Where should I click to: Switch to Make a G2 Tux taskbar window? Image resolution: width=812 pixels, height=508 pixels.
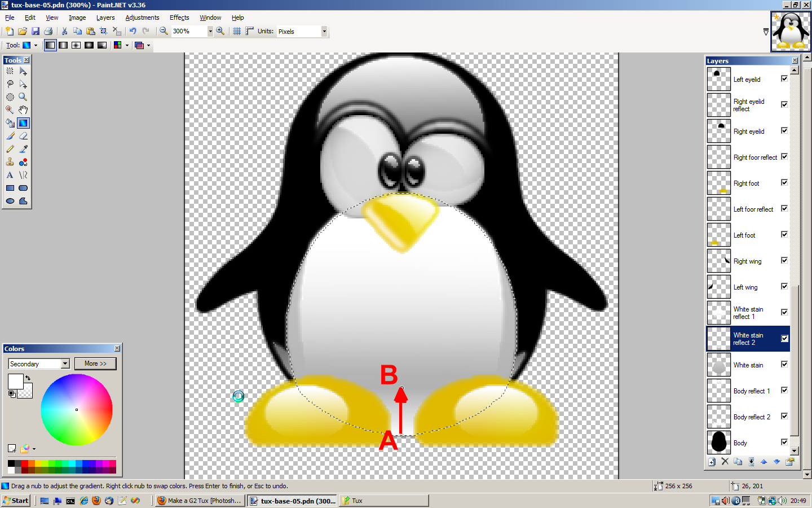(200, 501)
